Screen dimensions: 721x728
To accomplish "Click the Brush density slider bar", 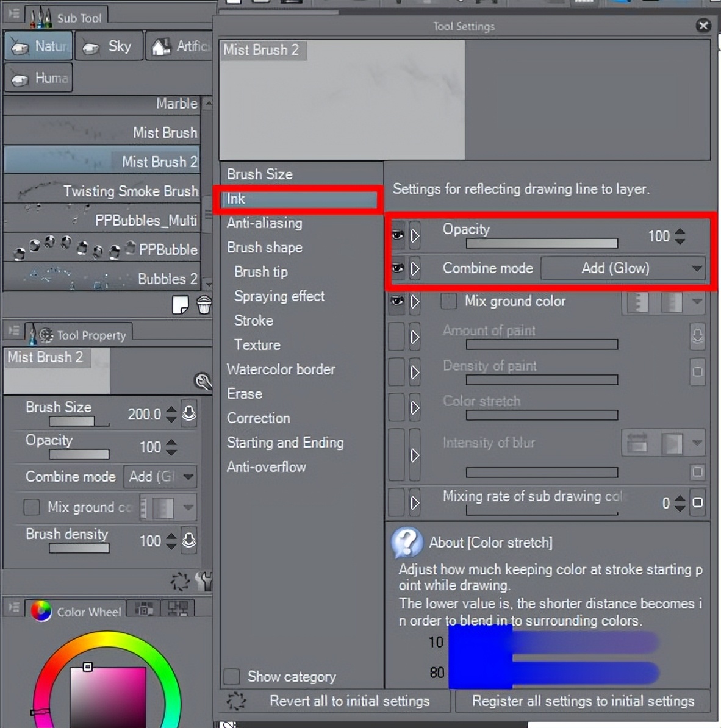I will click(x=79, y=548).
